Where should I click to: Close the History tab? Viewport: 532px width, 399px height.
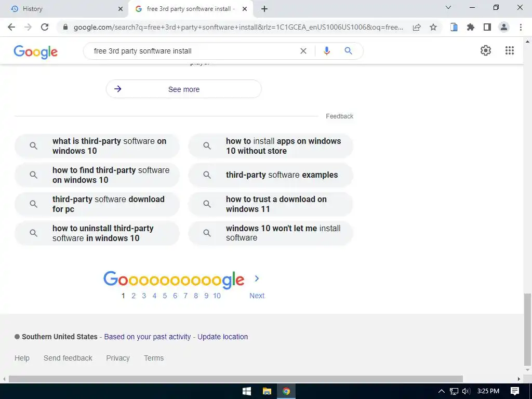[x=121, y=9]
